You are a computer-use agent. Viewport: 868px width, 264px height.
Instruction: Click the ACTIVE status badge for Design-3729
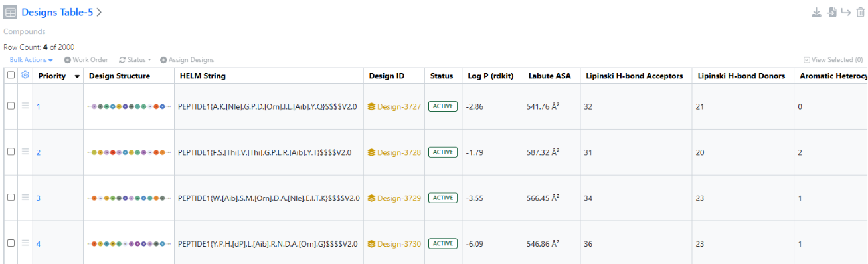[443, 198]
